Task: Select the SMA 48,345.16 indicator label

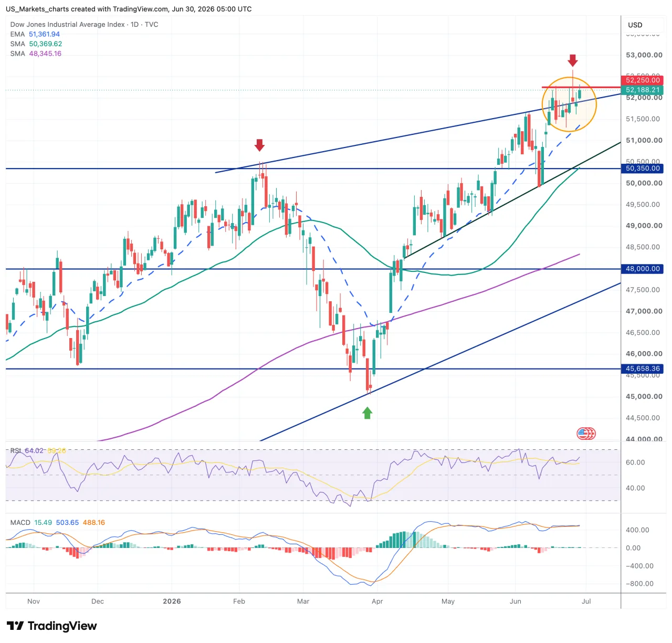Action: click(36, 54)
